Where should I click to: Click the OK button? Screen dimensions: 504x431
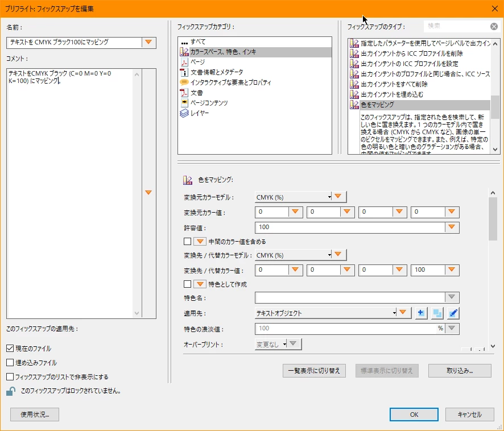tap(414, 415)
